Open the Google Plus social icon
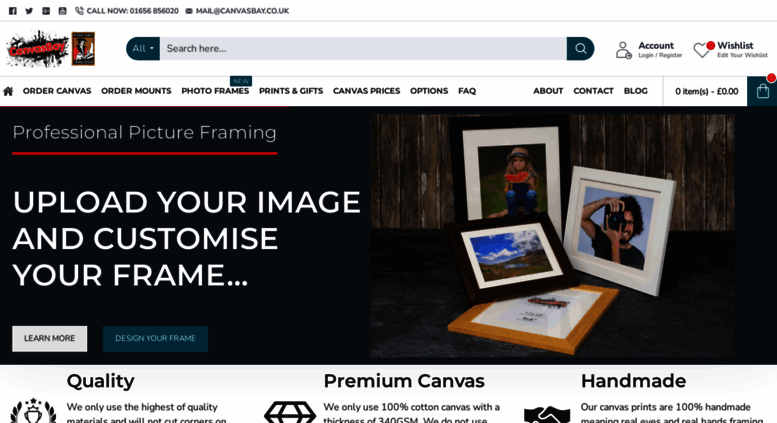 point(46,11)
